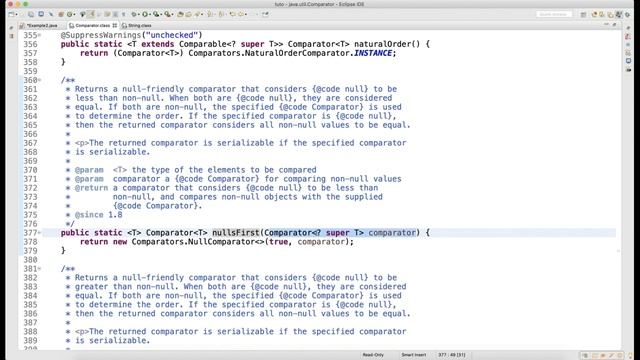Click the @since 1.8 tag
Screen dimensions: 640x360
pyautogui.click(x=98, y=215)
